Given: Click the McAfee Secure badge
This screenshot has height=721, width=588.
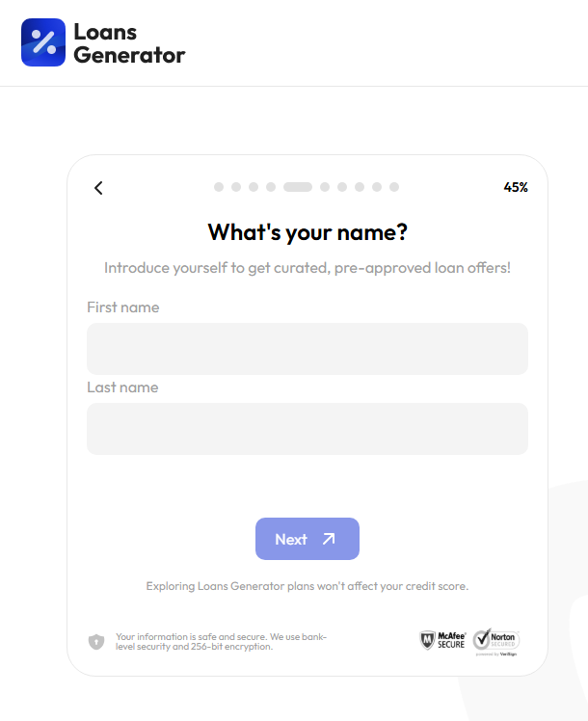Looking at the screenshot, I should click(442, 640).
